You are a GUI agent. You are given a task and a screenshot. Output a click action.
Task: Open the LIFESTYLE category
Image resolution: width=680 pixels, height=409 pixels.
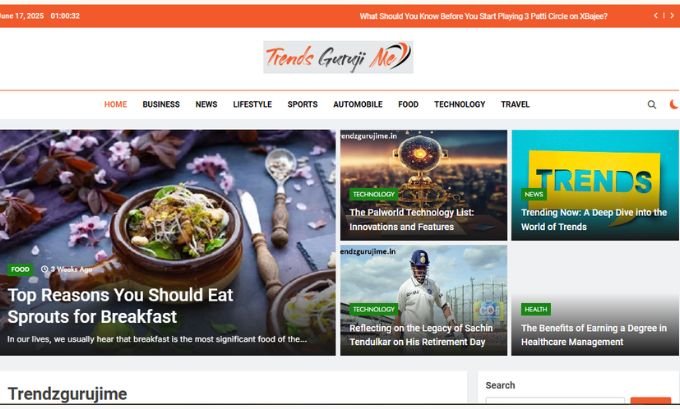[x=252, y=105]
